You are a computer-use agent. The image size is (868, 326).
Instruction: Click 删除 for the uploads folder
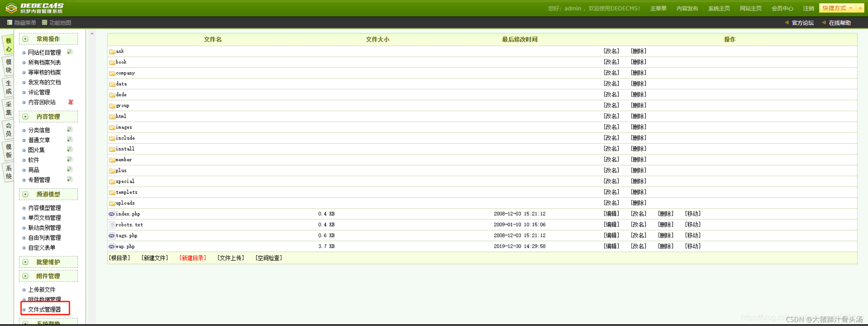[639, 203]
